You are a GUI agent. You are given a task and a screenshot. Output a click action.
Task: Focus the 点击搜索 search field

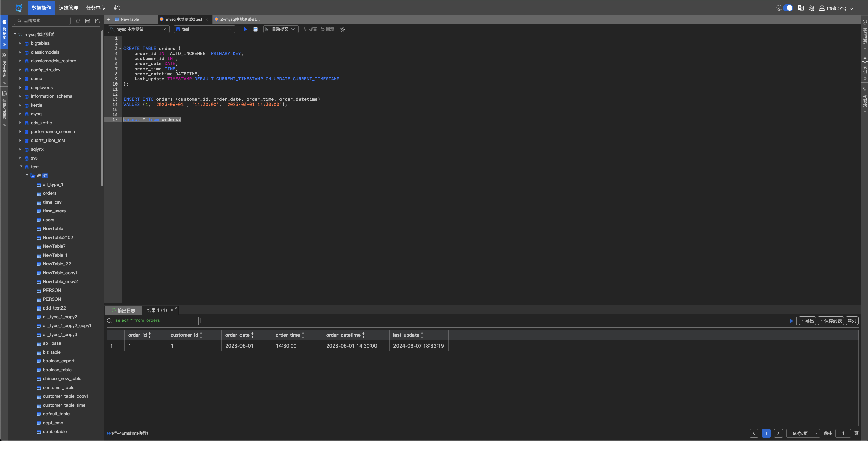click(42, 21)
